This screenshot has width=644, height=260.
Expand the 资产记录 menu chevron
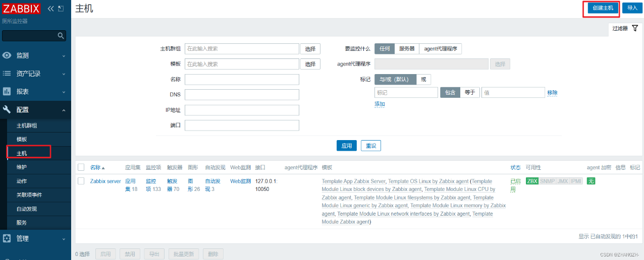64,74
